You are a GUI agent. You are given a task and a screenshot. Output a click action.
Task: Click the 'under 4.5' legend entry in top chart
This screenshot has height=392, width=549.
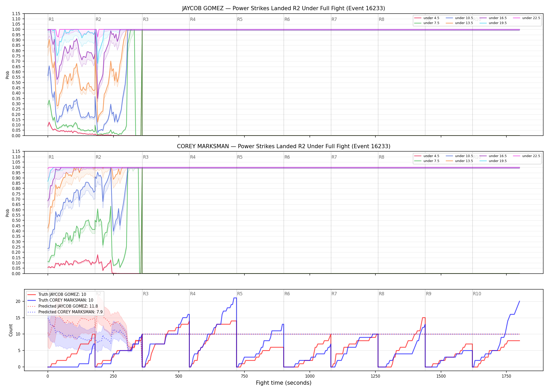click(x=427, y=18)
